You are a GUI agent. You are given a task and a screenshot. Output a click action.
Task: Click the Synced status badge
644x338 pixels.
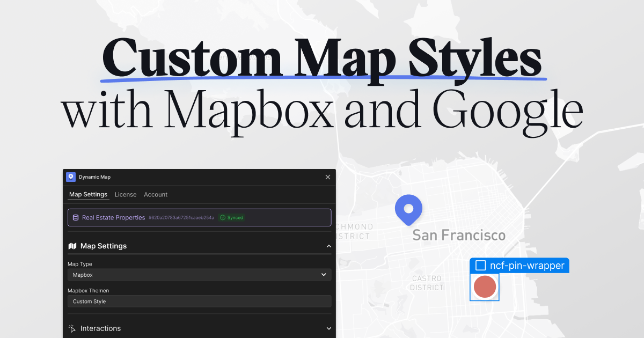231,217
